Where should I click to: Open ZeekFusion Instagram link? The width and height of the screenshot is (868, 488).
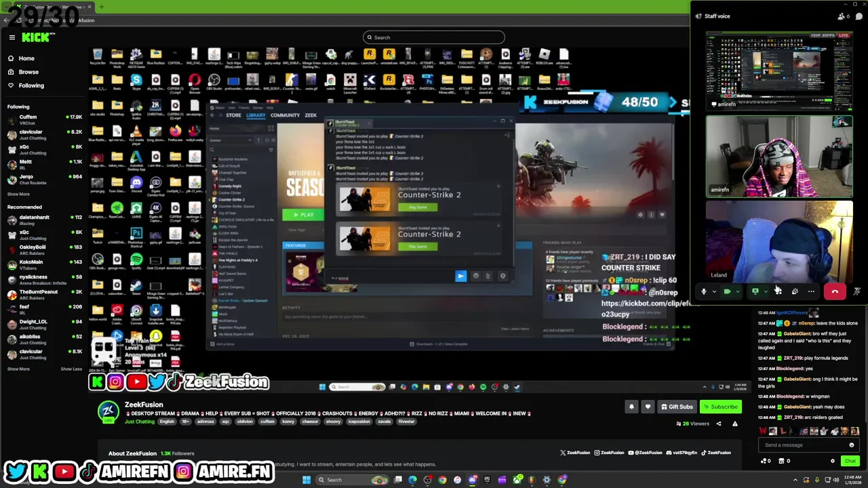tap(610, 453)
